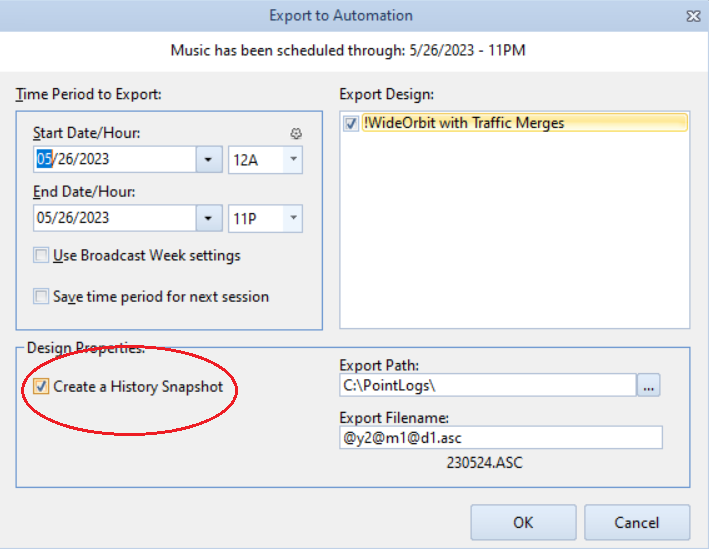The width and height of the screenshot is (709, 549).
Task: Check Save time period for next session
Action: [41, 297]
